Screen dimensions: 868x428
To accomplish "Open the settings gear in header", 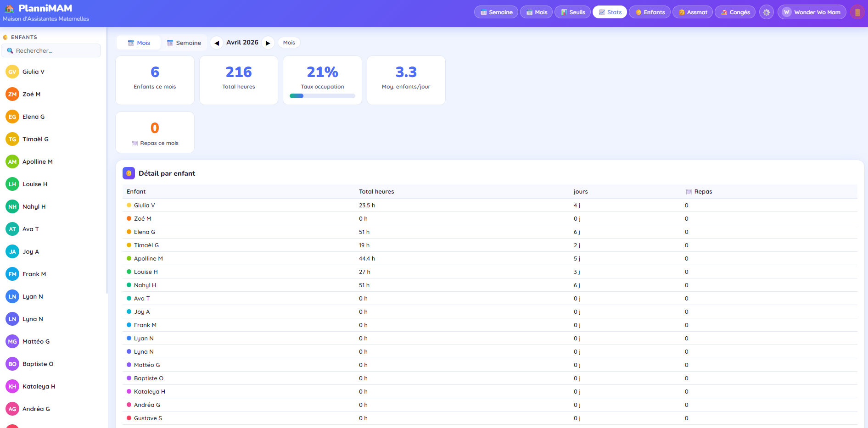I will tap(766, 12).
